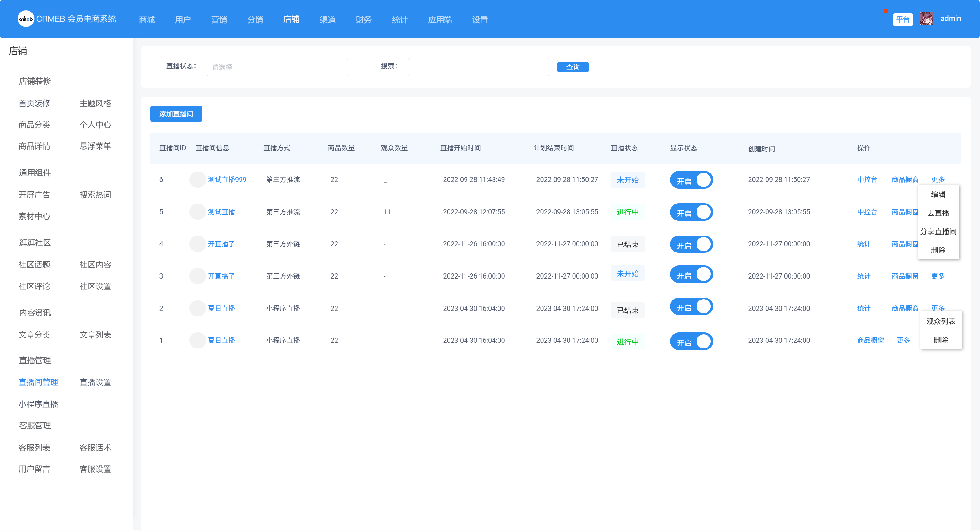This screenshot has height=531, width=980.
Task: Expand 更多 menu for room ID 3
Action: pos(938,276)
